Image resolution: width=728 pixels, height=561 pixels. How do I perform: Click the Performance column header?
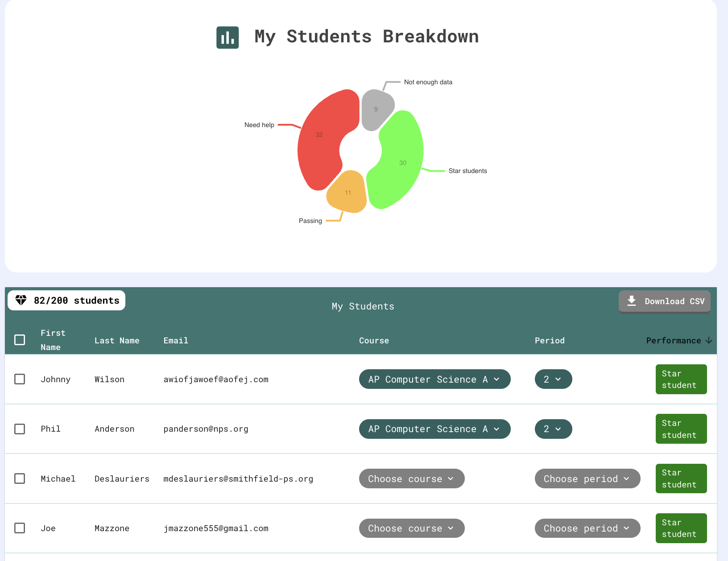point(674,340)
